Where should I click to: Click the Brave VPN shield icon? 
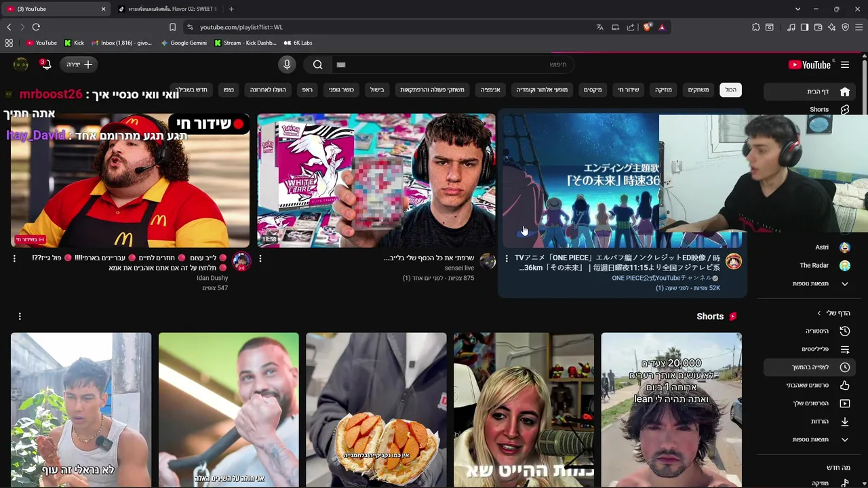[x=845, y=27]
